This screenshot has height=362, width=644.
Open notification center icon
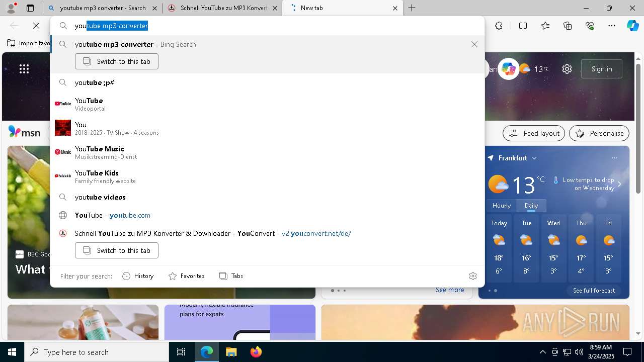point(627,352)
